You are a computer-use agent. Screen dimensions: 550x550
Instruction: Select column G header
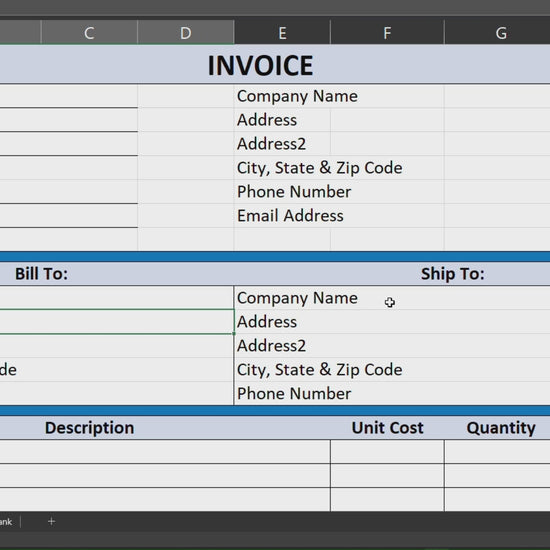[497, 33]
